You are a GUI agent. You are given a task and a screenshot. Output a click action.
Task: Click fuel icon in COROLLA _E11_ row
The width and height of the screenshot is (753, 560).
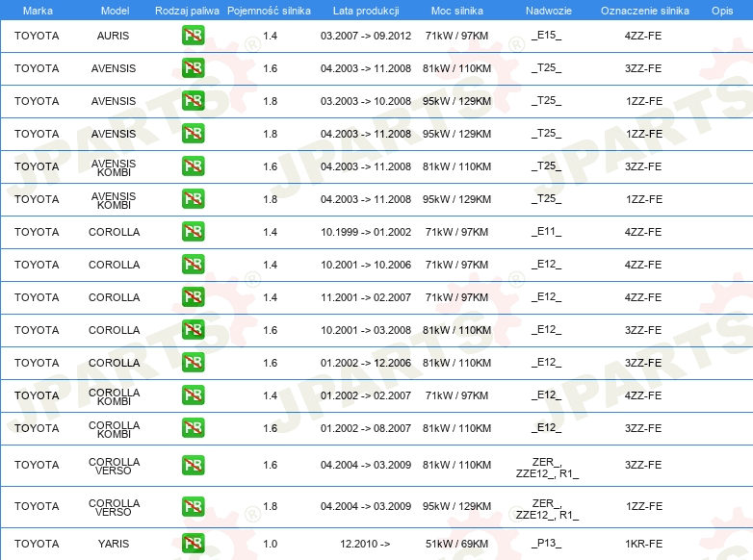click(x=193, y=231)
